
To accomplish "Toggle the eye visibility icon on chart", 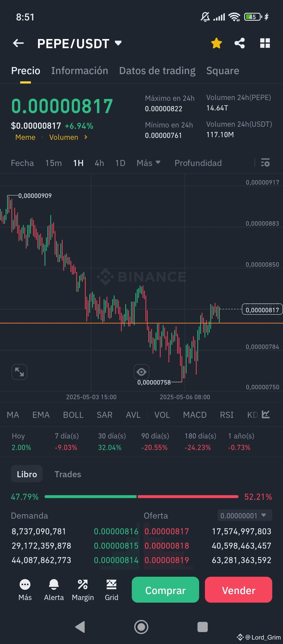I will [x=141, y=372].
